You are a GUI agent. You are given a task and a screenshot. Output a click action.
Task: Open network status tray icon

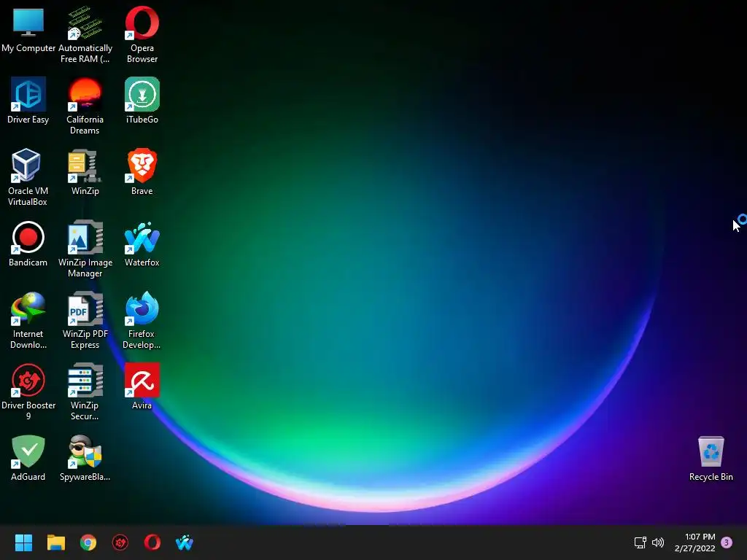coord(640,542)
